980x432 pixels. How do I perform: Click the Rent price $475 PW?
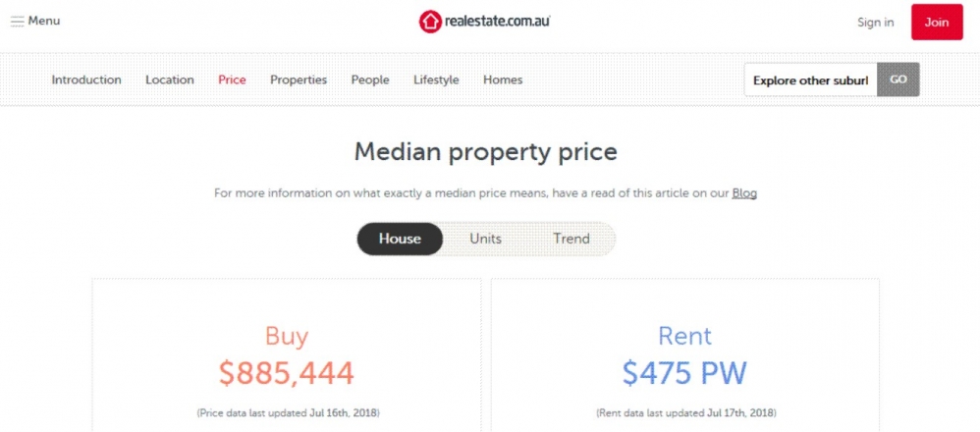click(x=684, y=373)
